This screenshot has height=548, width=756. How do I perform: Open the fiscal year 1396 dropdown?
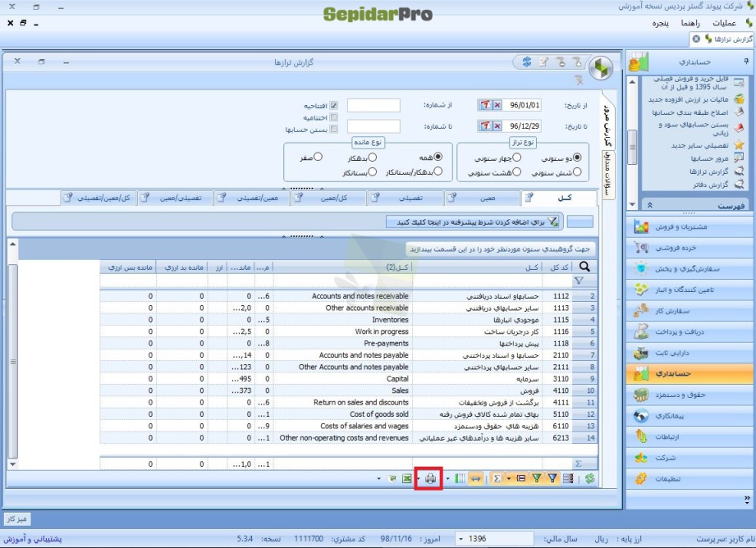click(x=461, y=539)
